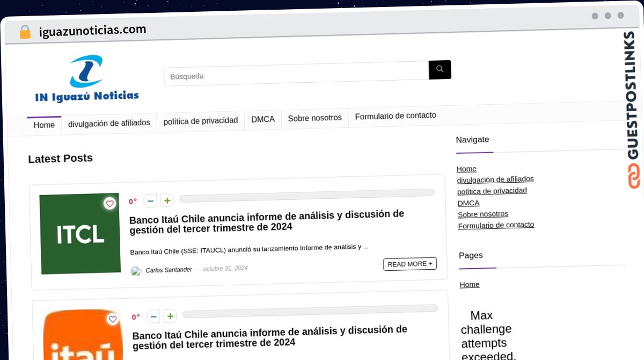644x360 pixels.
Task: Click the "Max challenge attempts exceeded." message
Action: tap(487, 335)
